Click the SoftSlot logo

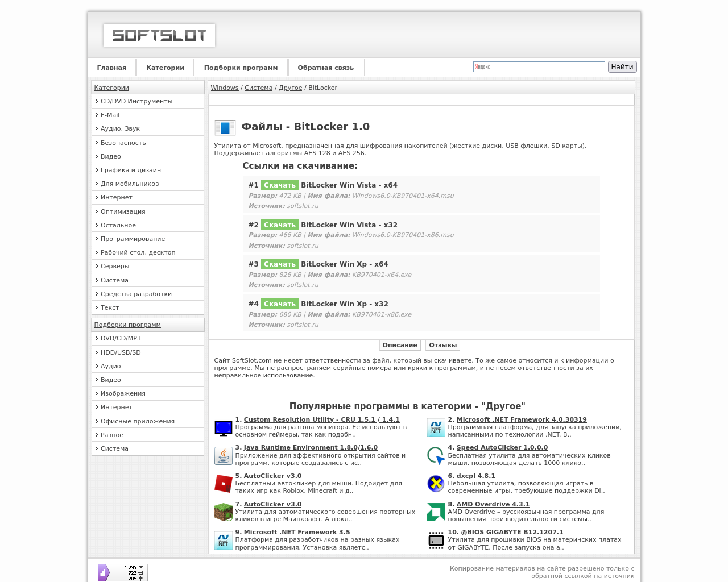(x=159, y=35)
